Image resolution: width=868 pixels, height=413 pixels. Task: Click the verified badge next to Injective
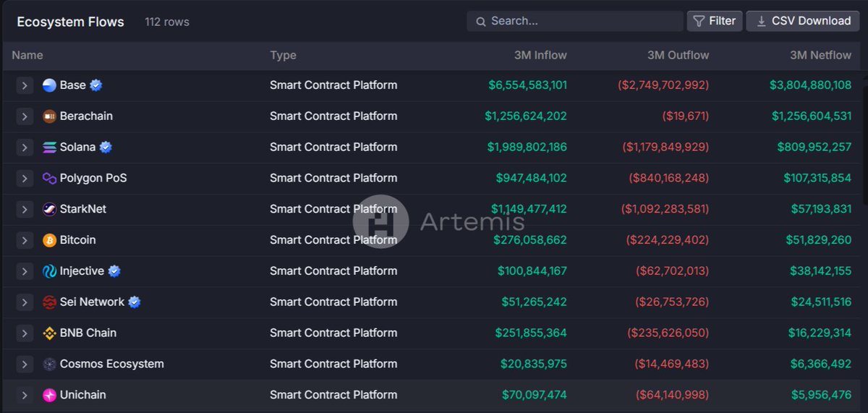[114, 271]
